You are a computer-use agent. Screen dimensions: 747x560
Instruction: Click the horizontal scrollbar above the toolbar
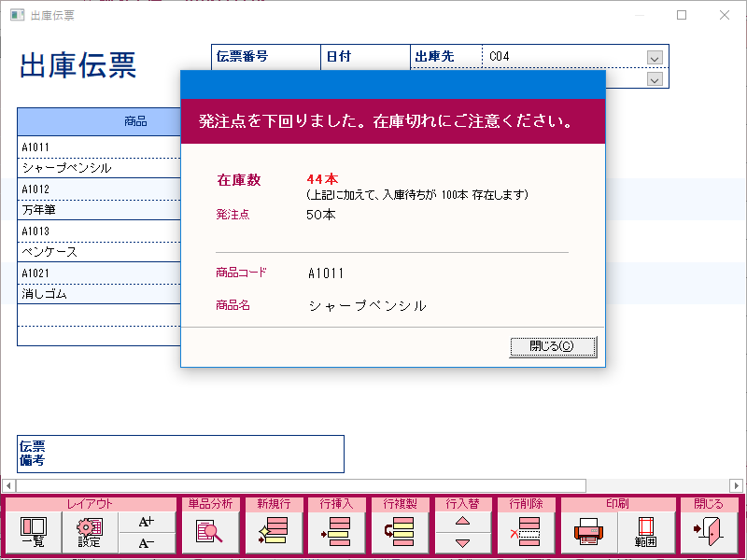[x=373, y=486]
